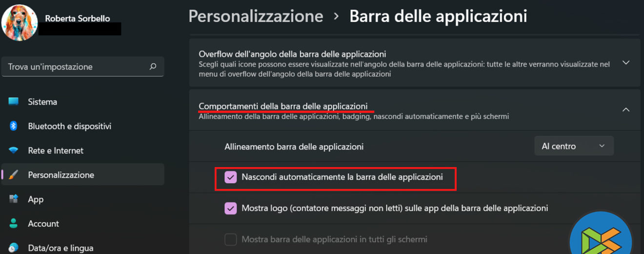Click the Account person icon
Viewport: 644px width, 254px height.
click(14, 224)
